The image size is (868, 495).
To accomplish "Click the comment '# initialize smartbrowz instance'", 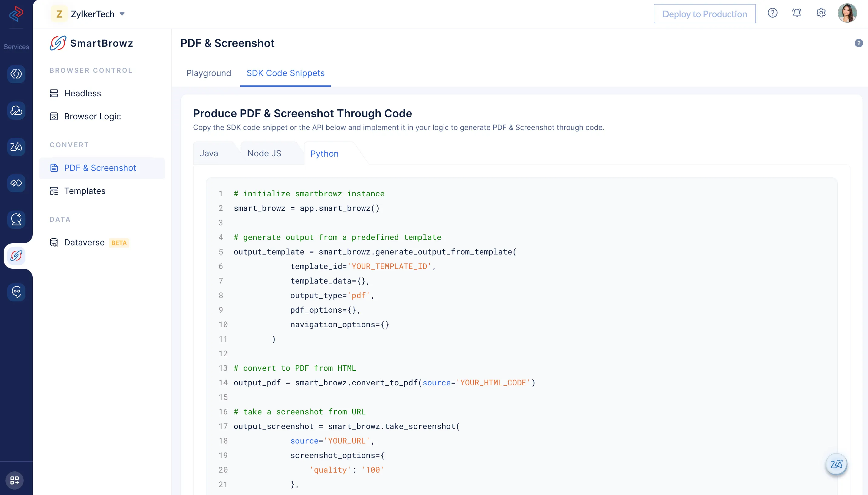I will tap(309, 194).
